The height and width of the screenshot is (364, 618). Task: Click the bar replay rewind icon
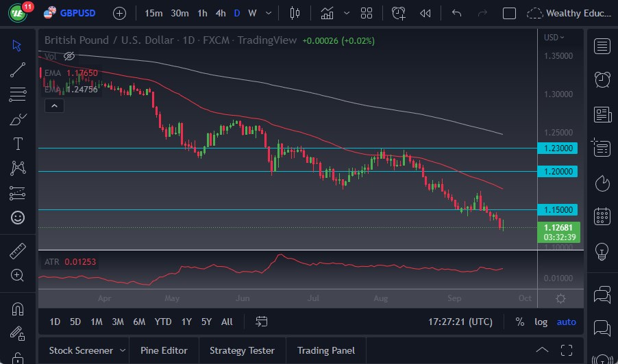tap(425, 13)
